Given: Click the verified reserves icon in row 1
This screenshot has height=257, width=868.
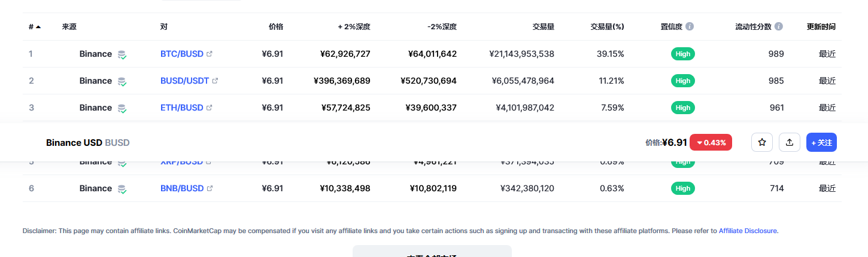Looking at the screenshot, I should pos(122,54).
